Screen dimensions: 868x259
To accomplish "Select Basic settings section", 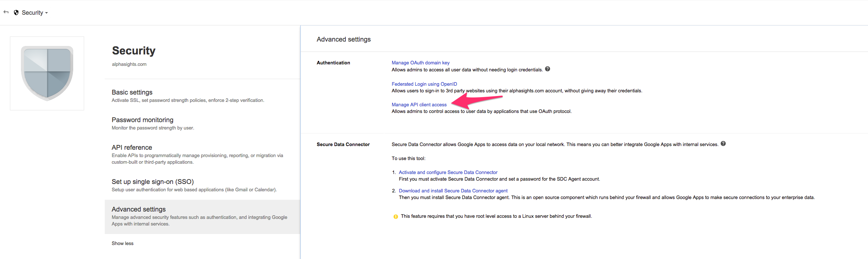I will coord(202,96).
